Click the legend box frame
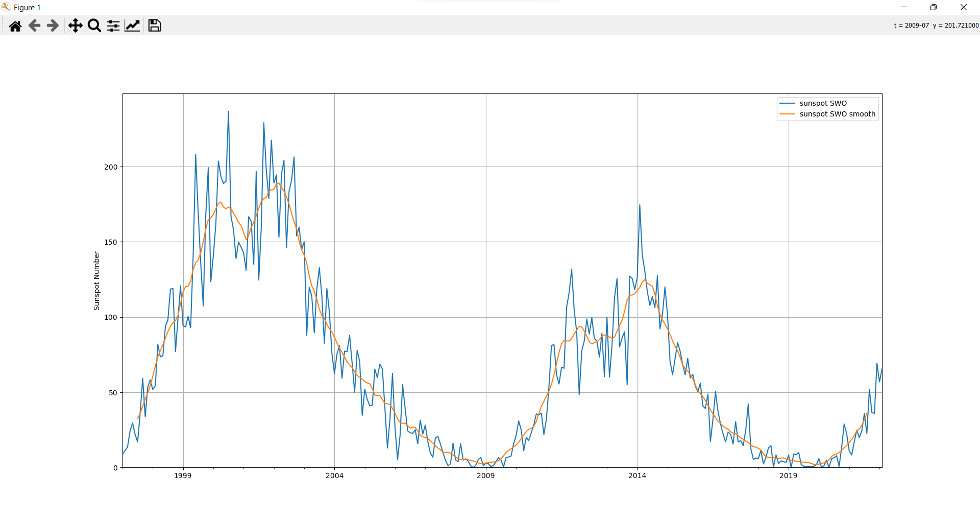 [828, 97]
